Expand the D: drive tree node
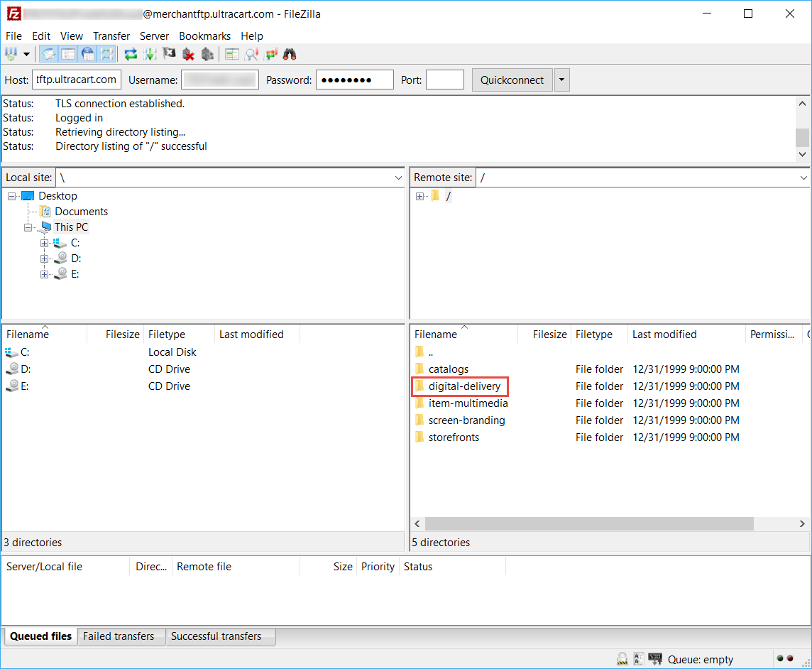Screen dimensions: 812x669 pos(45,259)
